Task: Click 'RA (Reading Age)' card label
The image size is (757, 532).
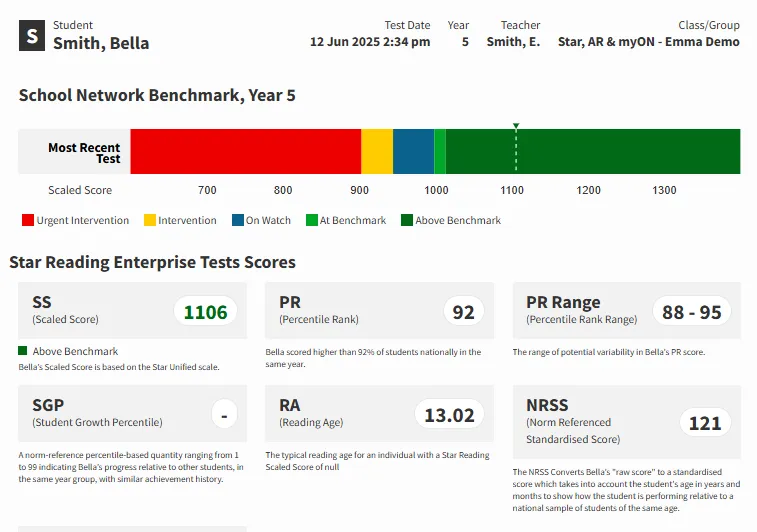Action: 311,413
